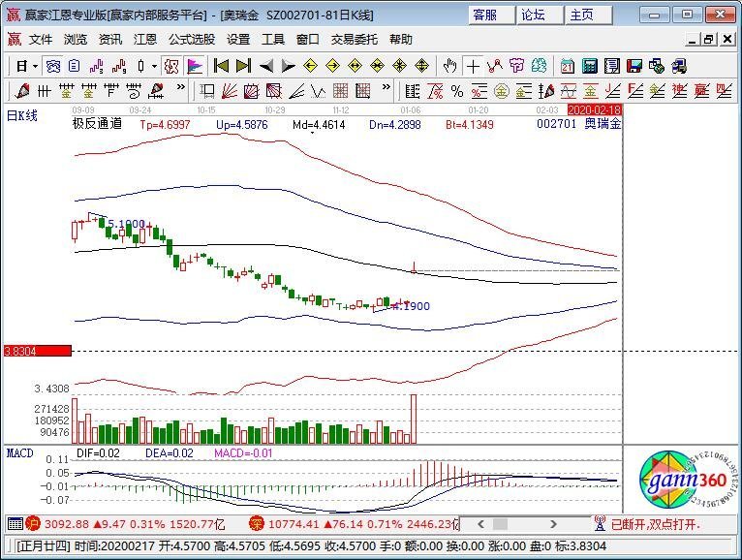742x560 pixels.
Task: Open the candlestick chart type icon
Action: point(141,66)
